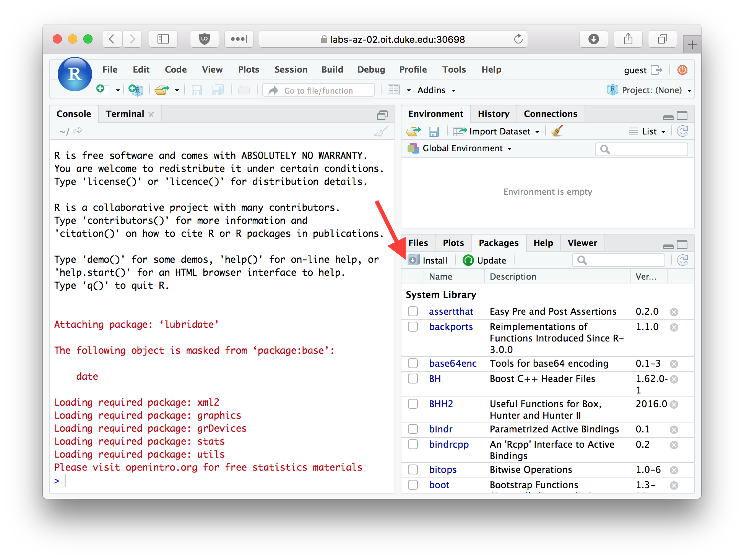Click the New File plus icon
The image size is (744, 560).
[101, 90]
